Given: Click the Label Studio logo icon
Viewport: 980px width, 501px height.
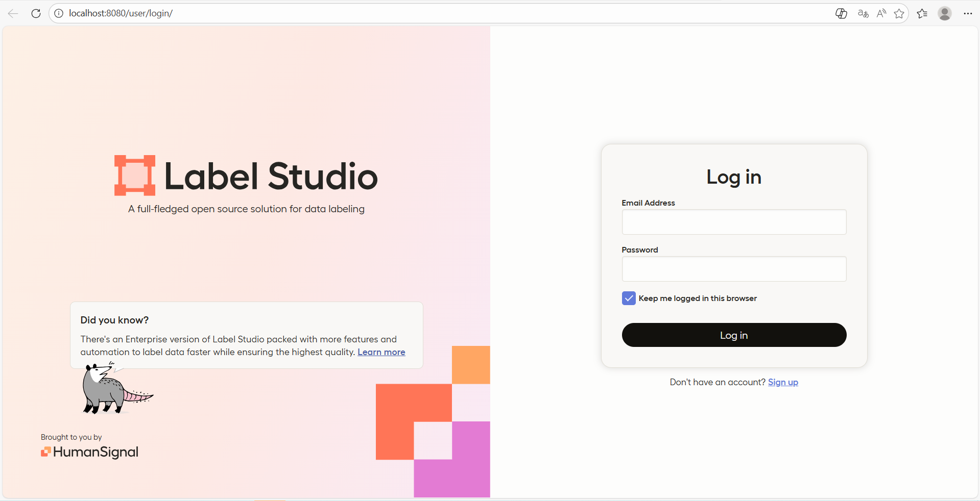Looking at the screenshot, I should (135, 176).
